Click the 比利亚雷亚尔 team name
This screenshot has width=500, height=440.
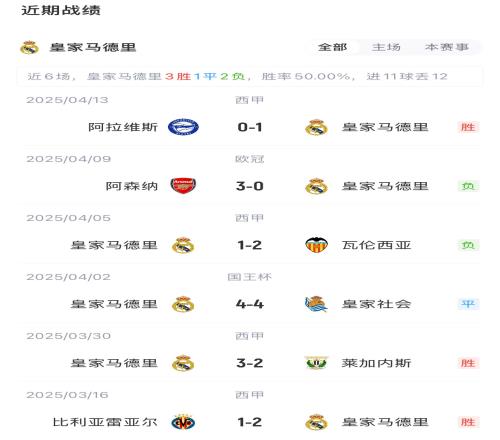(x=105, y=422)
